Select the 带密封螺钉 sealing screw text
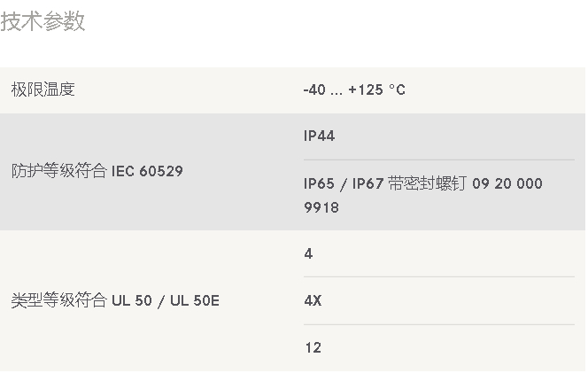 (428, 184)
